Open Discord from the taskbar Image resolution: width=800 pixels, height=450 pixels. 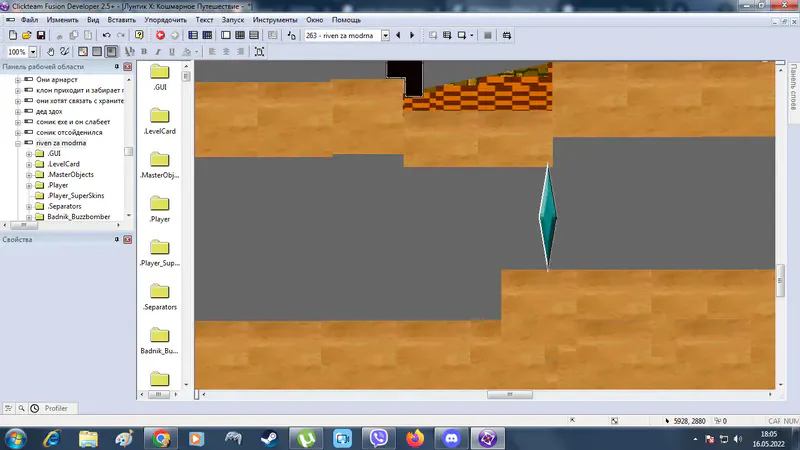pos(451,438)
